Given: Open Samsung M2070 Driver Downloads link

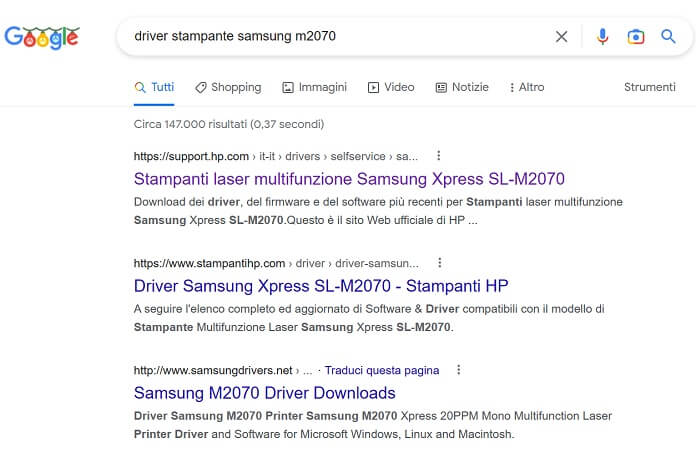Looking at the screenshot, I should coord(265,393).
